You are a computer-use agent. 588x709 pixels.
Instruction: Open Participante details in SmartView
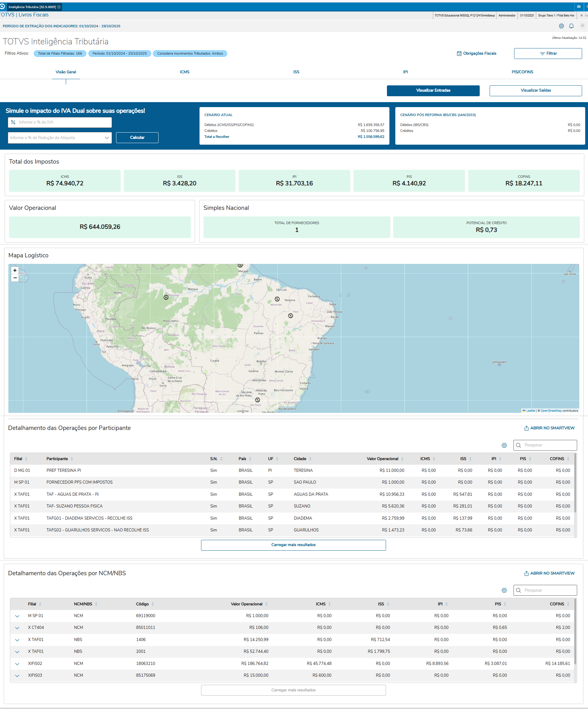pyautogui.click(x=549, y=428)
